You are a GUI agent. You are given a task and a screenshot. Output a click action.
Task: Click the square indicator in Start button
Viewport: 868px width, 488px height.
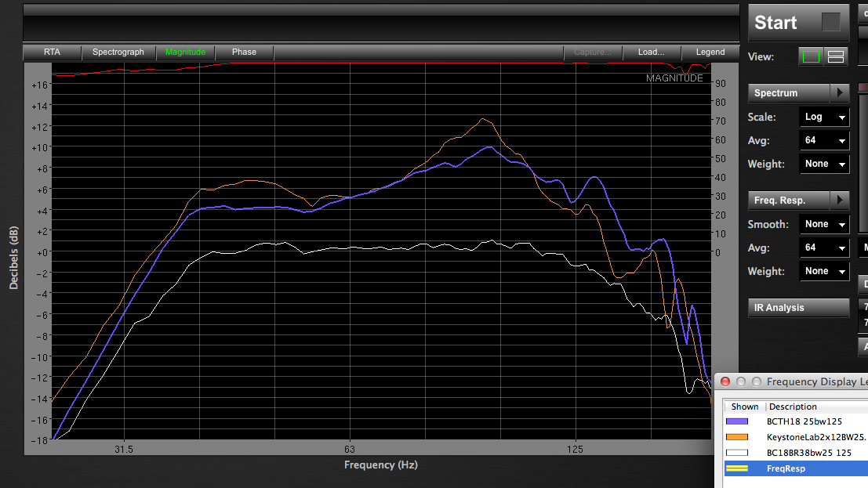[831, 22]
